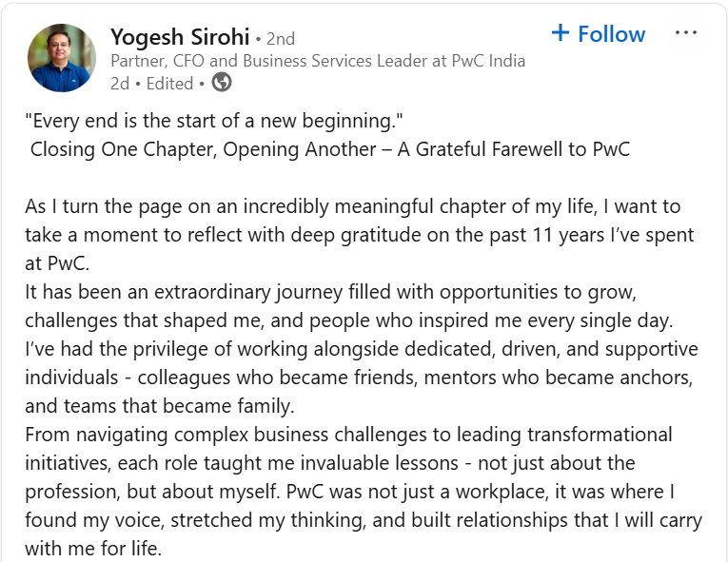Click the "Every end is the start" quote
The image size is (728, 562).
click(214, 121)
